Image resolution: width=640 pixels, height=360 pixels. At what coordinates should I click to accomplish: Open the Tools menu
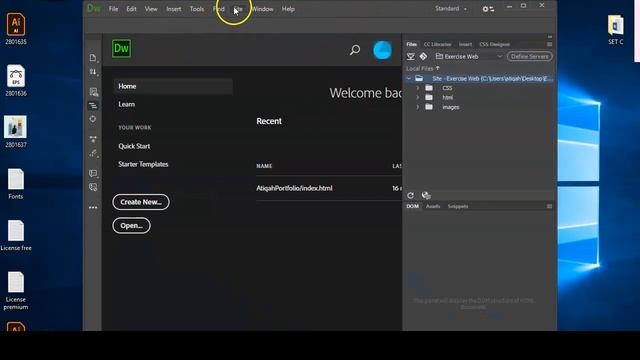point(197,9)
